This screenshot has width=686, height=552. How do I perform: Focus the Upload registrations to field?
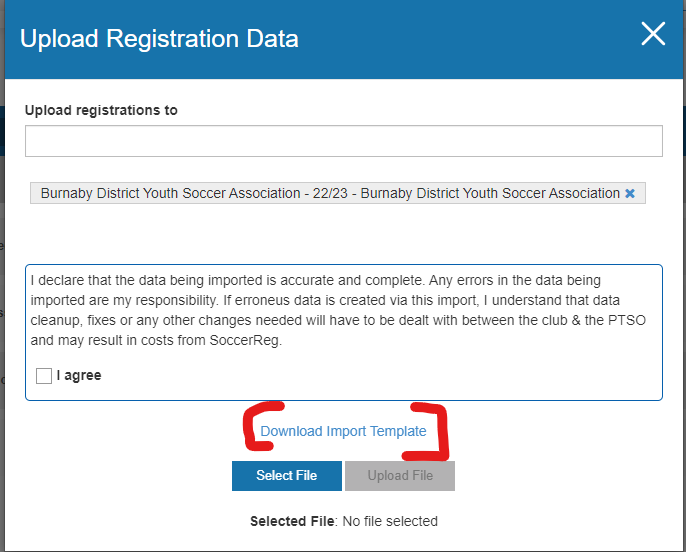tap(343, 141)
